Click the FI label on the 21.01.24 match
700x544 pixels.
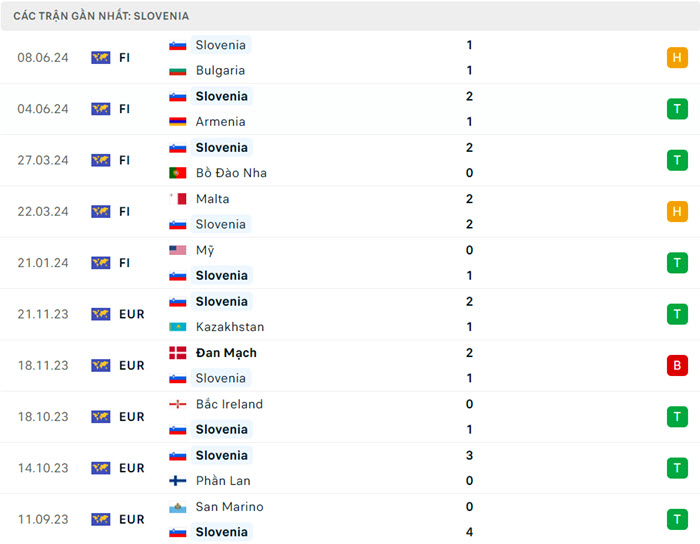coord(125,263)
